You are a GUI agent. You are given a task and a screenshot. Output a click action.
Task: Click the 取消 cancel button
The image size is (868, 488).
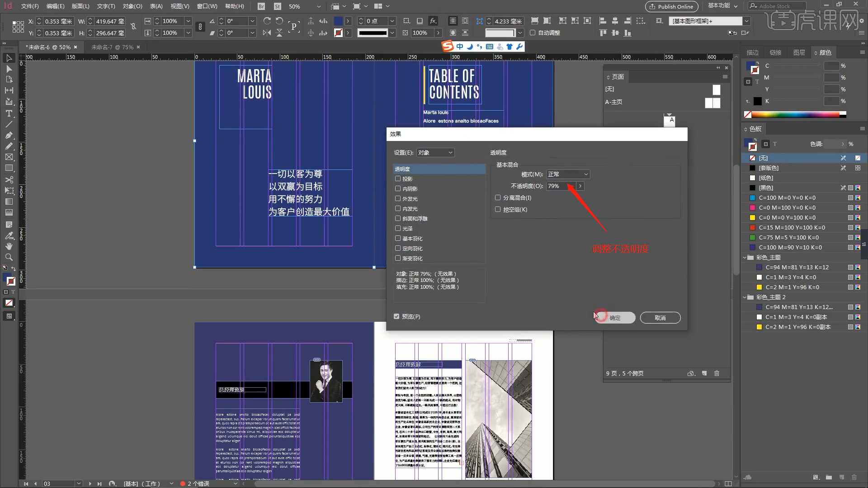660,318
